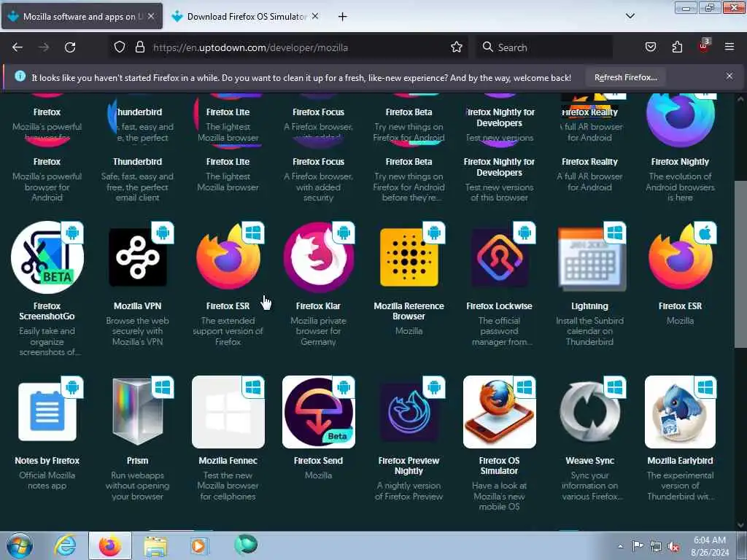Open the Firefox application menu
Image resolution: width=747 pixels, height=560 pixels.
point(729,47)
